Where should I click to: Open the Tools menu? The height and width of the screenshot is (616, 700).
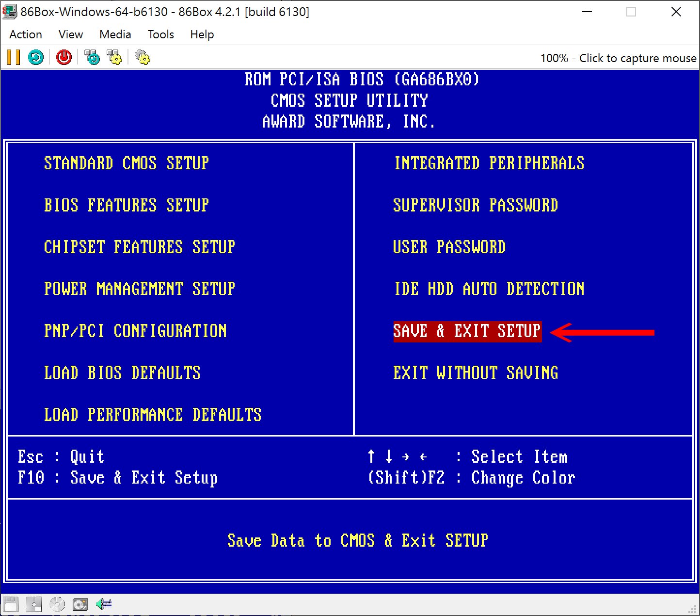(x=161, y=34)
